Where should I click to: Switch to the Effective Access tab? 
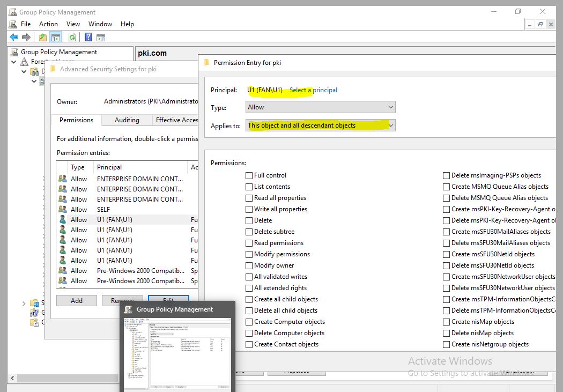tap(176, 120)
